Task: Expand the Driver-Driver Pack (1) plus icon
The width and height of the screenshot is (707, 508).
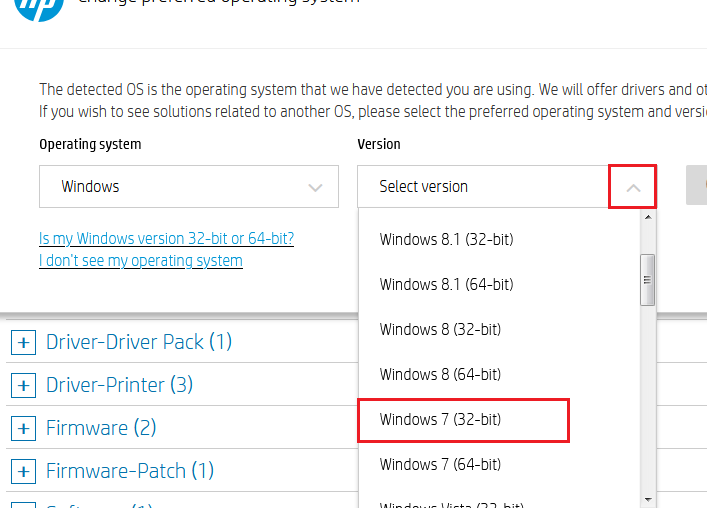Action: point(23,343)
